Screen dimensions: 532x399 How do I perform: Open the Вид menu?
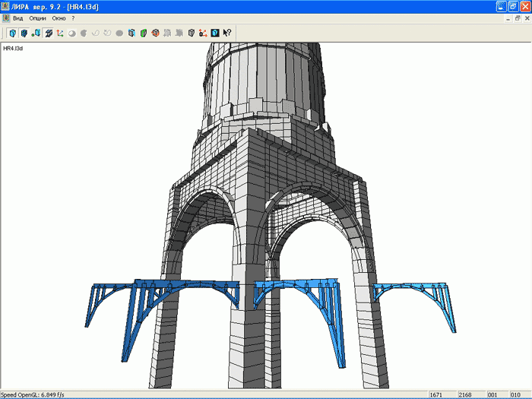[17, 18]
